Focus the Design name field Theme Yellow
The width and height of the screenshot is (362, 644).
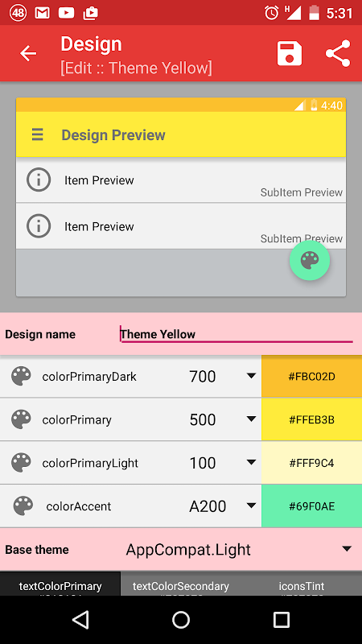237,334
